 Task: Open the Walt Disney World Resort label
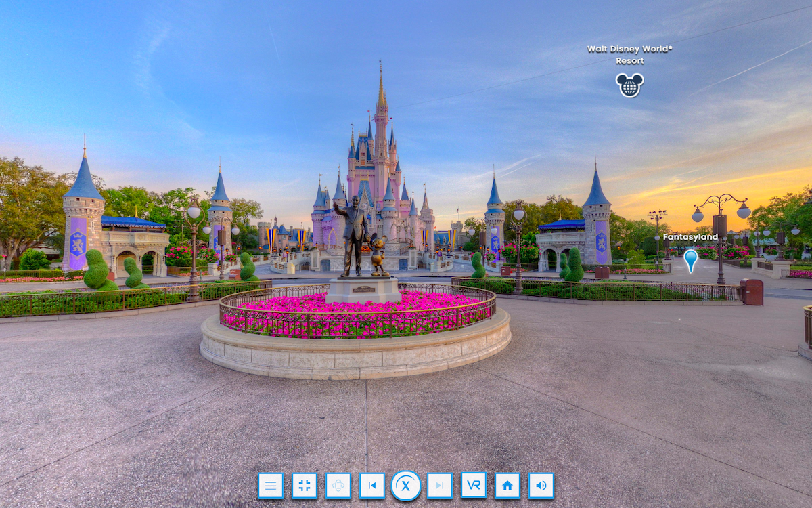pos(630,55)
